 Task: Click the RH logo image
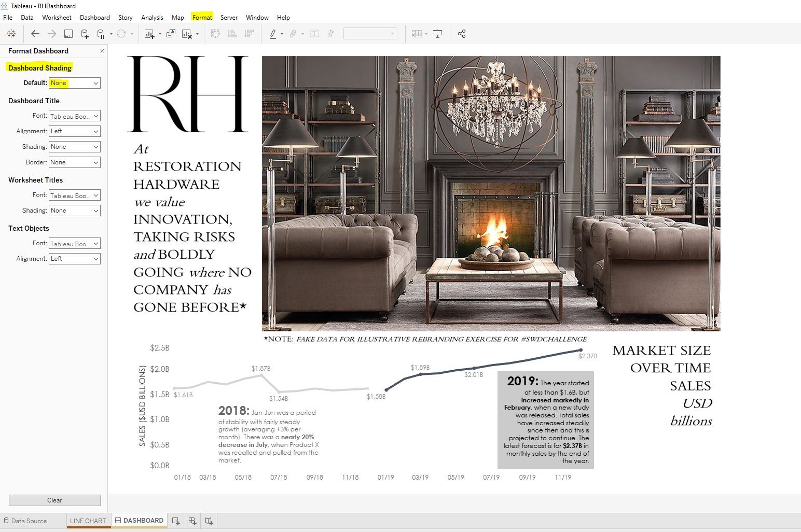188,94
